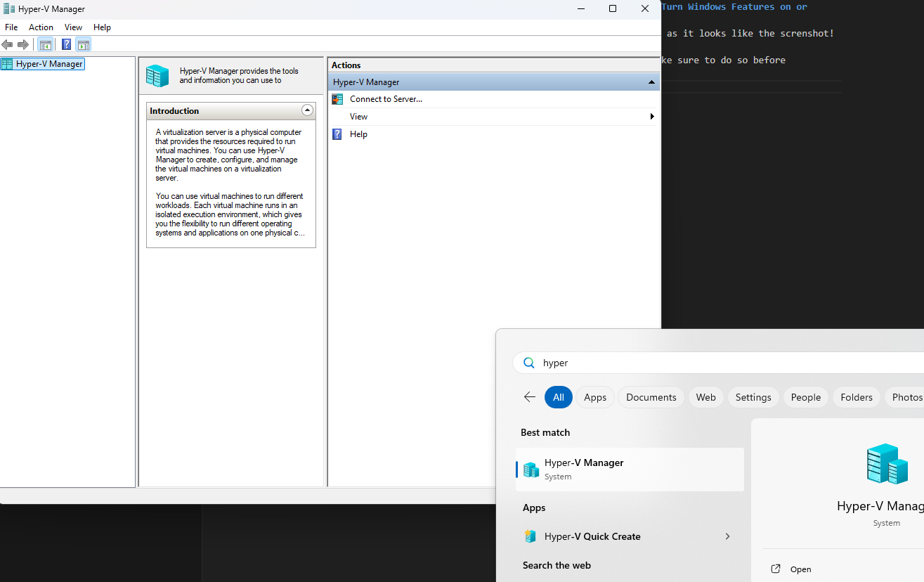
Task: Click Open under Hyper-V Manager in search panel
Action: pyautogui.click(x=800, y=569)
